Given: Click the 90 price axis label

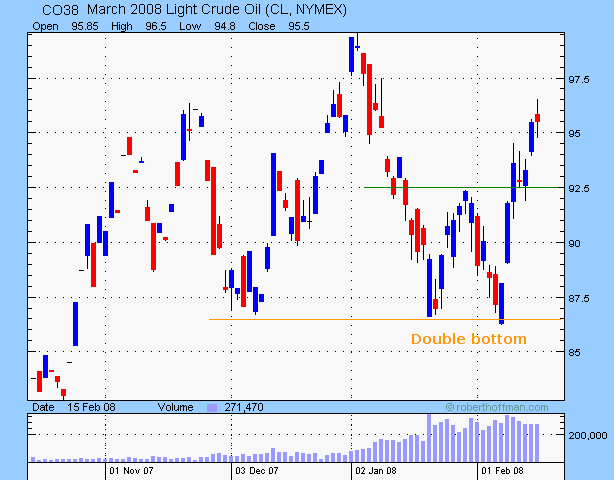Looking at the screenshot, I should [574, 244].
